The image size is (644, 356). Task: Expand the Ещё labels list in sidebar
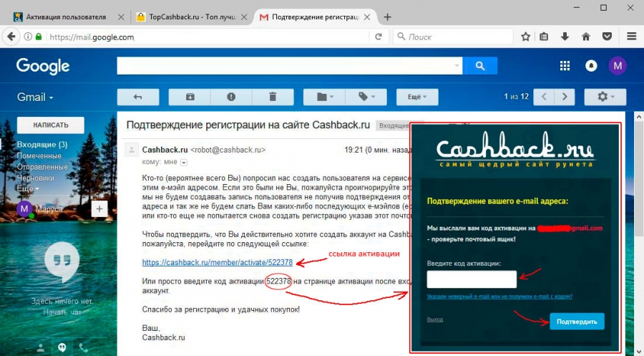tap(28, 188)
